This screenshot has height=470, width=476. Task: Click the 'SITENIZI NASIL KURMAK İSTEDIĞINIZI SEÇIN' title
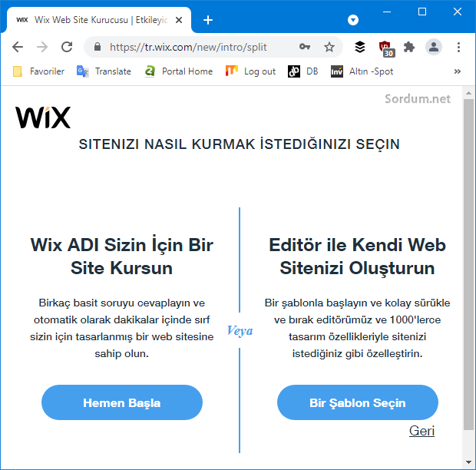pos(240,144)
